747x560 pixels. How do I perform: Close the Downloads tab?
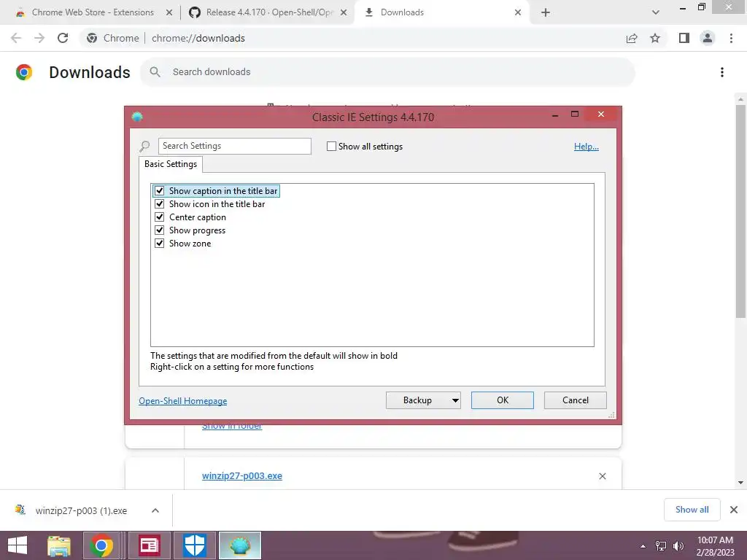pos(518,12)
